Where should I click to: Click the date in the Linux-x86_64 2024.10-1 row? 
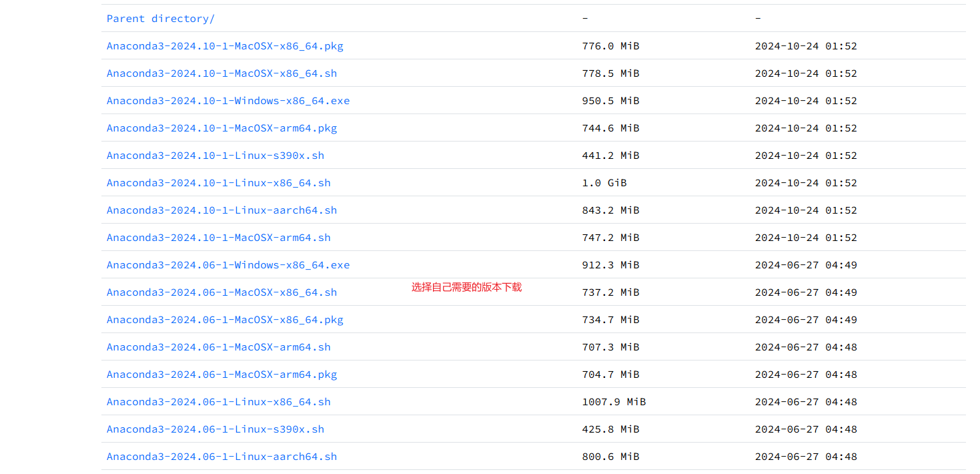[806, 183]
